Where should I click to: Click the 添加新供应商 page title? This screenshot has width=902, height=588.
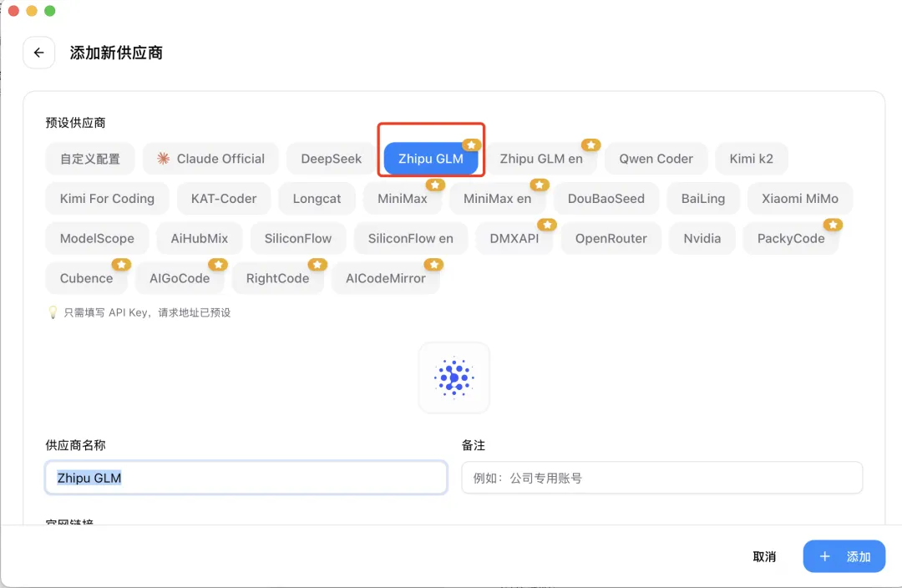tap(116, 53)
